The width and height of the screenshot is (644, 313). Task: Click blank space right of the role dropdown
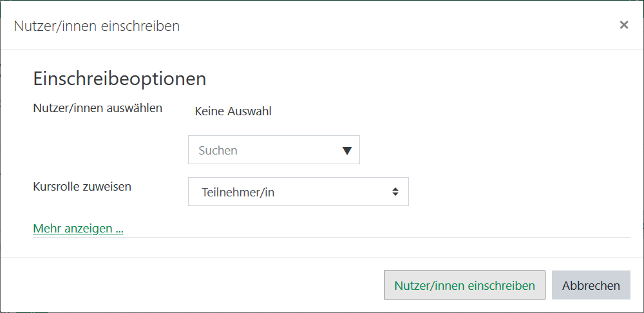click(515, 192)
